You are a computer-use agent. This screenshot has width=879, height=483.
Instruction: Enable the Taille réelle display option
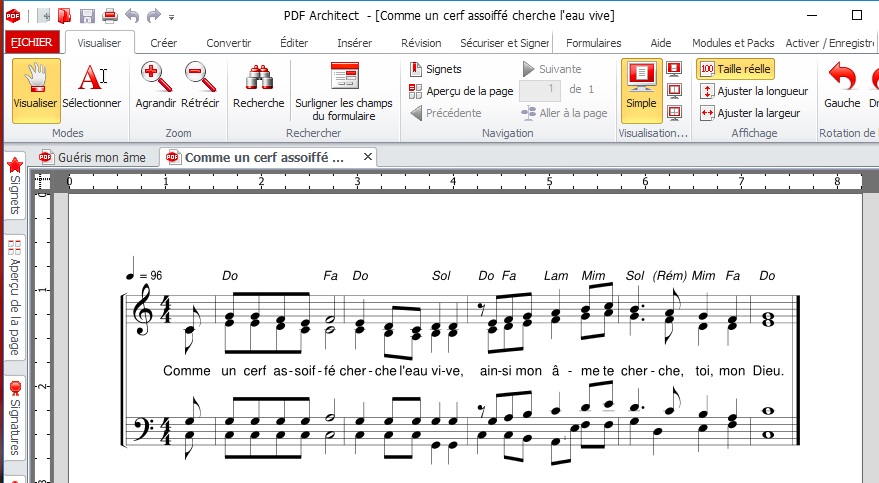click(736, 69)
